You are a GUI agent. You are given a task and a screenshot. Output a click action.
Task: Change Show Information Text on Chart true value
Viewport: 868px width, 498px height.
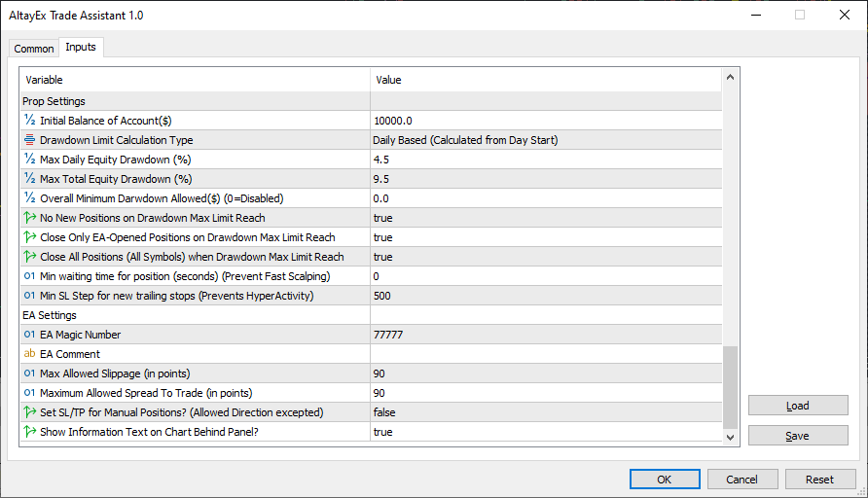[x=546, y=432]
